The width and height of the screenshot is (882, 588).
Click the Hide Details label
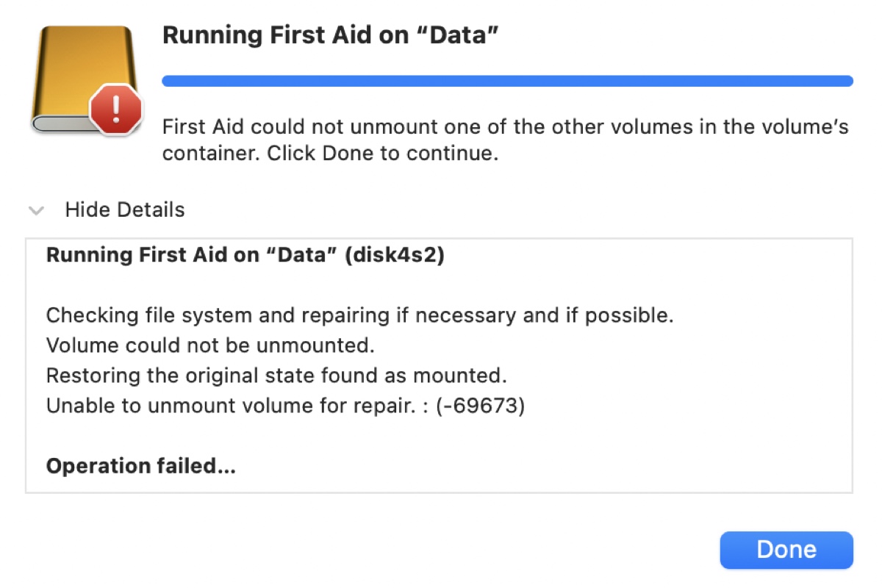125,210
